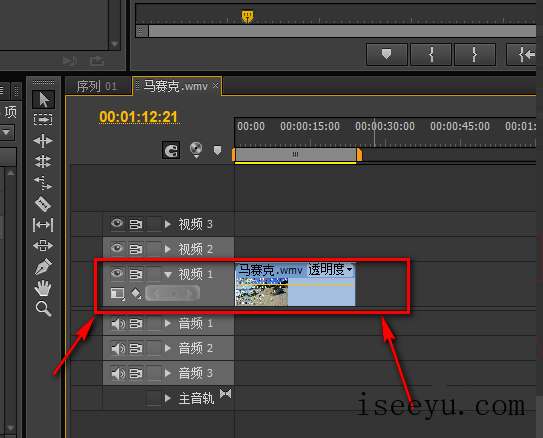Click the Set In Point button

click(x=431, y=54)
